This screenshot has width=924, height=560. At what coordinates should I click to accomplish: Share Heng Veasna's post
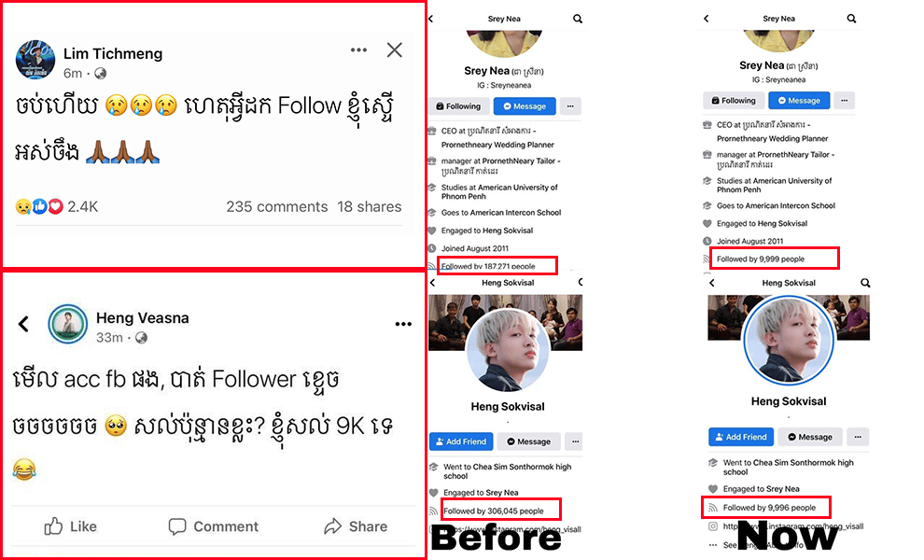pos(356,526)
